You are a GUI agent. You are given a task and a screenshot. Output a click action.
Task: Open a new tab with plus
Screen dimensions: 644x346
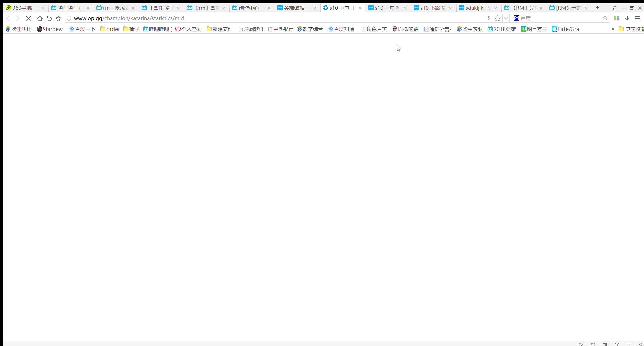tap(598, 8)
